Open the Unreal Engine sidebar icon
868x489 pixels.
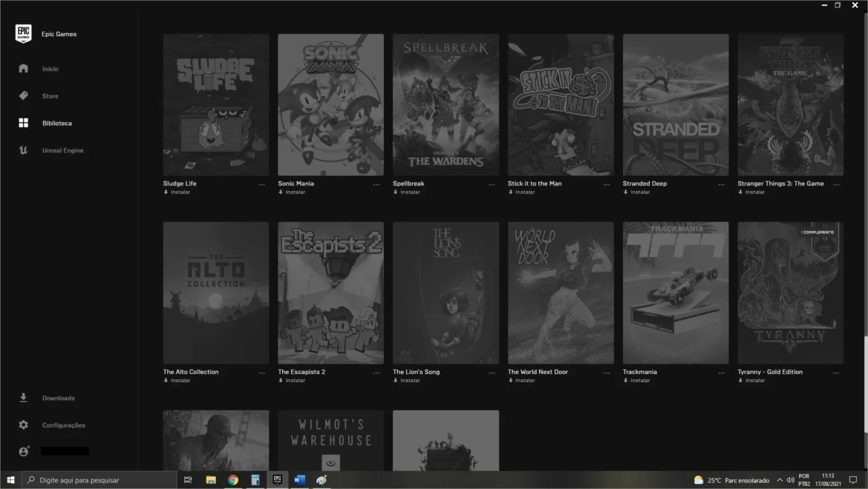coord(24,150)
